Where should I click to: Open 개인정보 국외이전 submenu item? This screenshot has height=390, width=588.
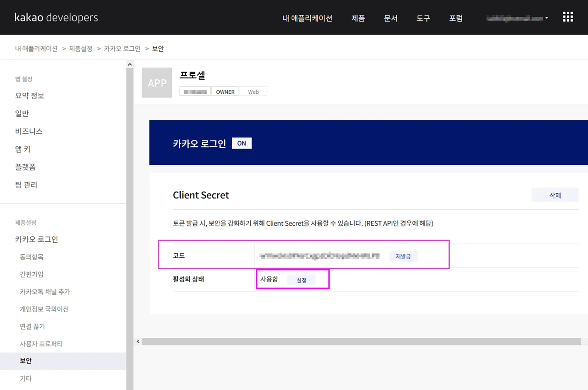click(x=44, y=309)
